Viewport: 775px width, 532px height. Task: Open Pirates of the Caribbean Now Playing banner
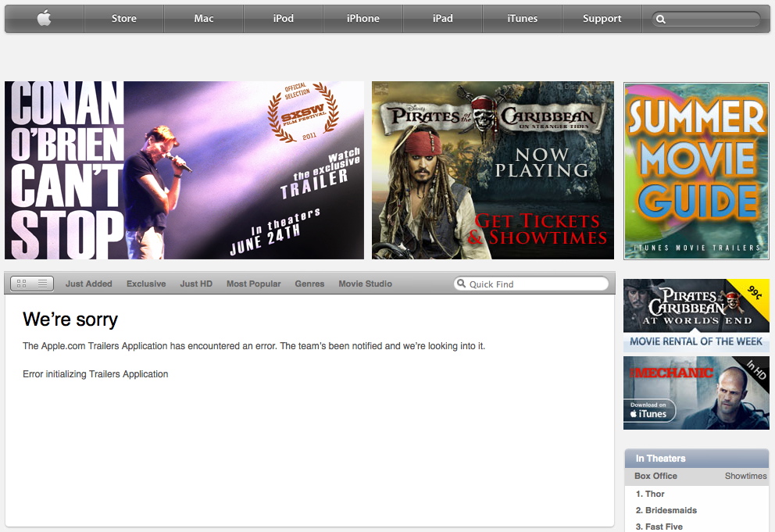coord(493,170)
